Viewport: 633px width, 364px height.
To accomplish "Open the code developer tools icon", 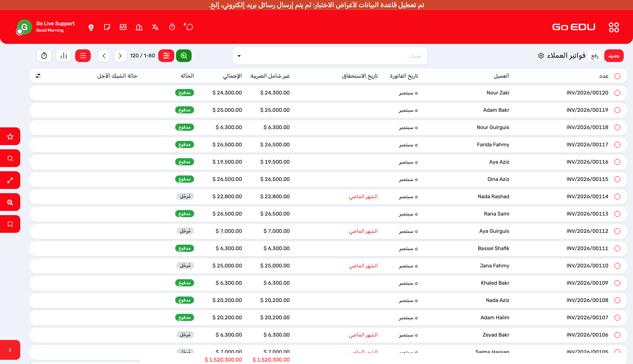I will click(x=123, y=27).
